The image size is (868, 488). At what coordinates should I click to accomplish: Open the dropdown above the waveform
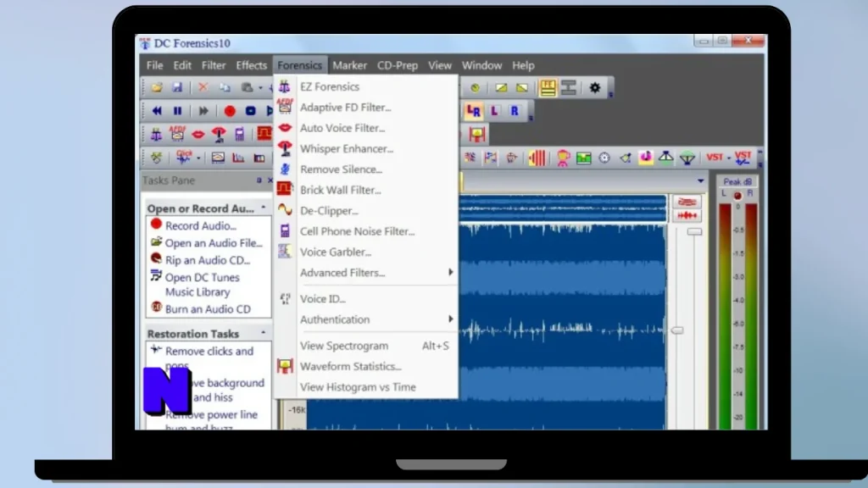[701, 181]
